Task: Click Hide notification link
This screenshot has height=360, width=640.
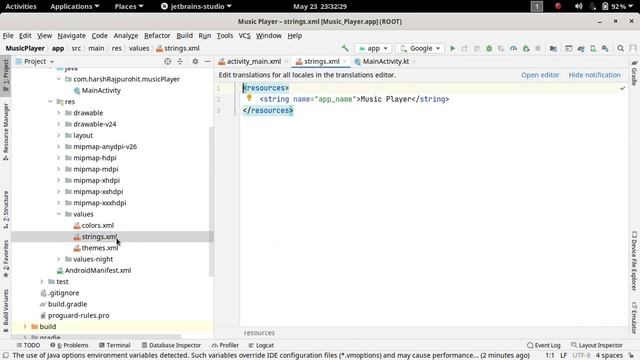Action: [x=594, y=75]
